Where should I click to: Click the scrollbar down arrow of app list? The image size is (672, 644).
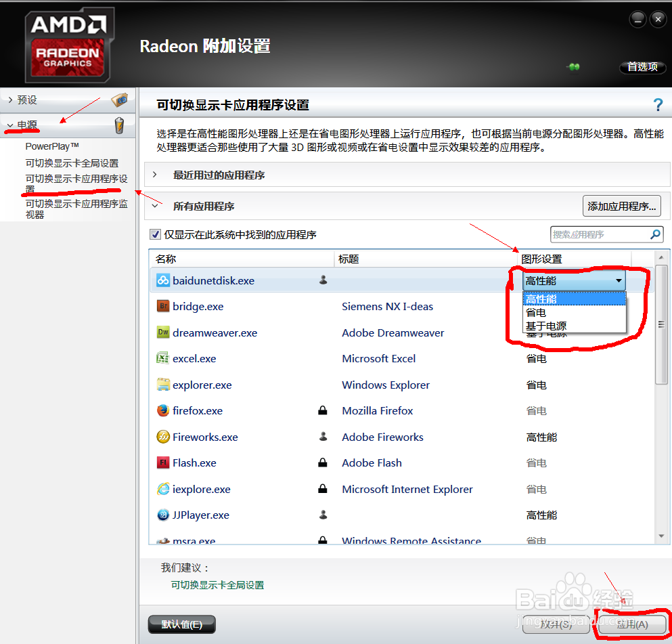pos(661,536)
